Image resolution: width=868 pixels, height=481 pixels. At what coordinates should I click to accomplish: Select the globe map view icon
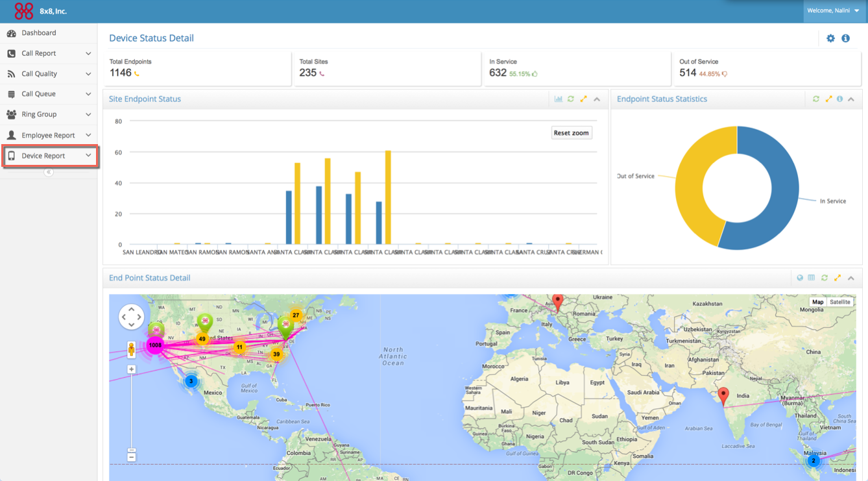(800, 277)
